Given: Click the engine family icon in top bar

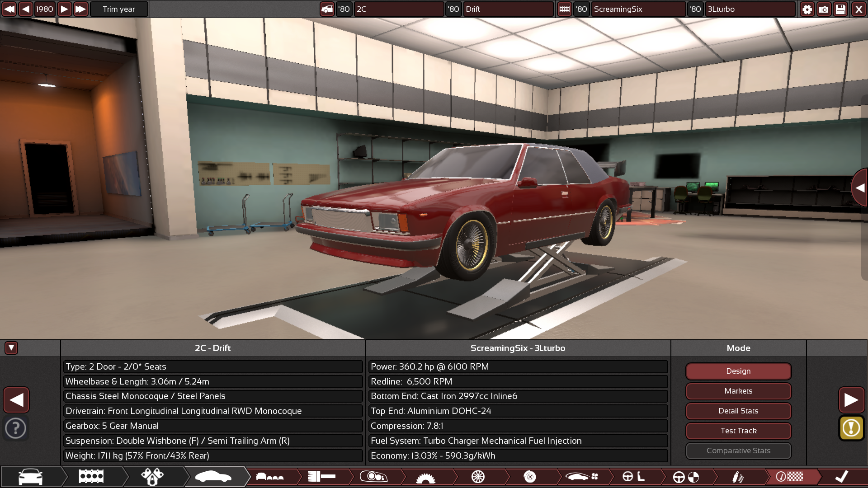Looking at the screenshot, I should (x=564, y=9).
